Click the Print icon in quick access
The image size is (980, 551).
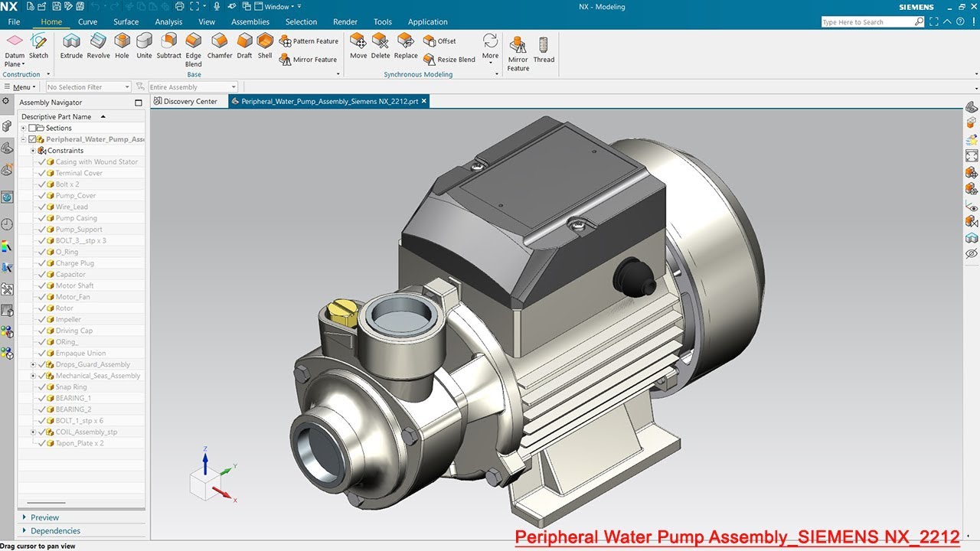(x=179, y=7)
